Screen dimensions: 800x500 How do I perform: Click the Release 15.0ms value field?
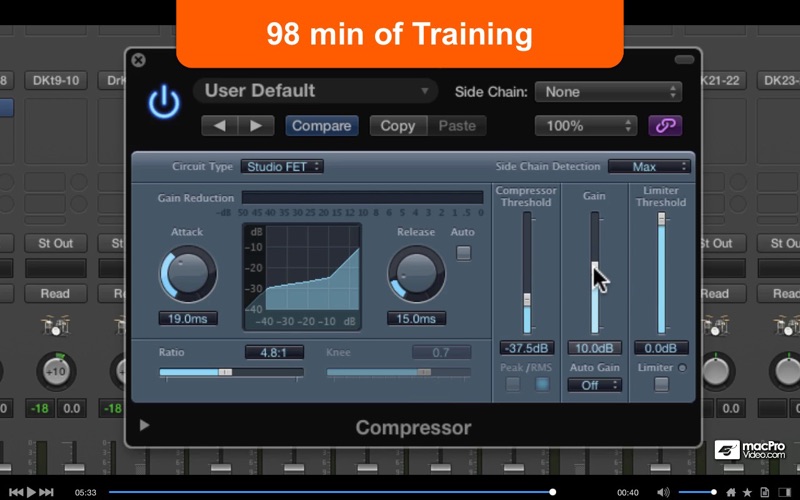click(x=416, y=319)
